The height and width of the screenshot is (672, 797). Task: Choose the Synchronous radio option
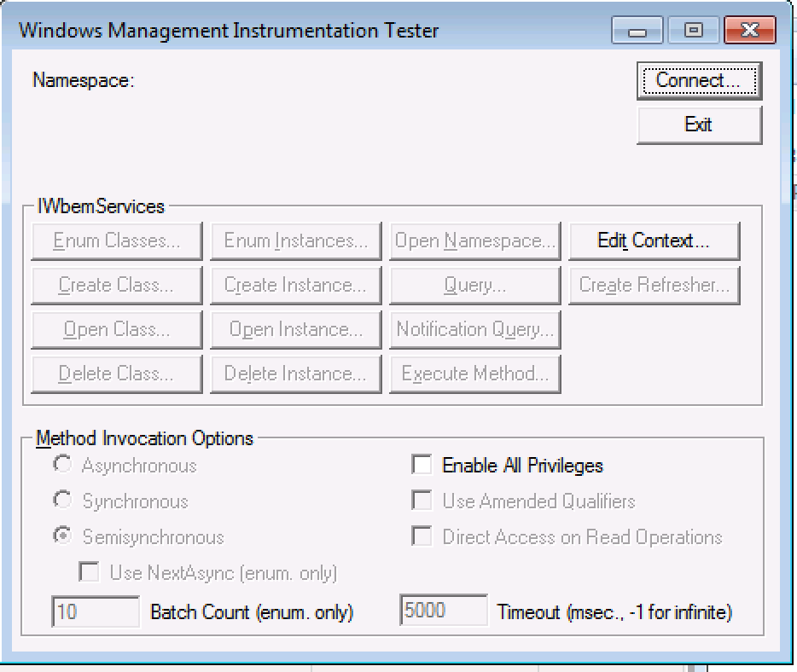(62, 501)
